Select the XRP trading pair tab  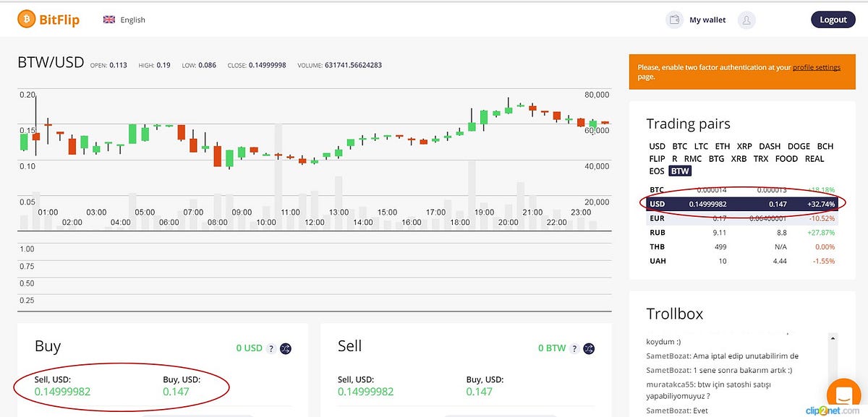coord(744,146)
